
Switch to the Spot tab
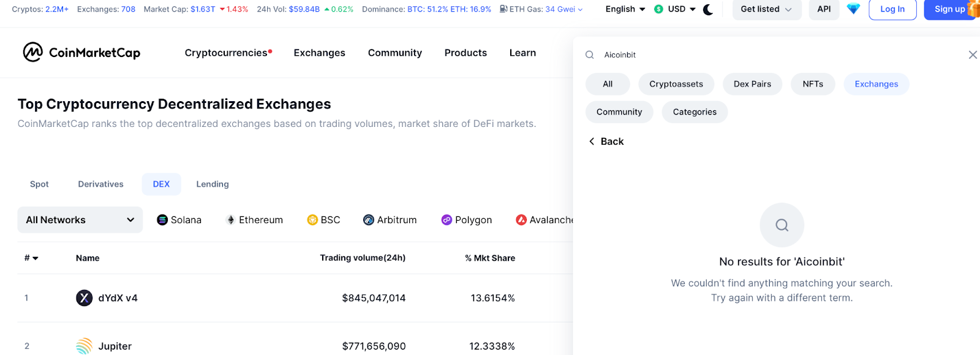click(39, 184)
